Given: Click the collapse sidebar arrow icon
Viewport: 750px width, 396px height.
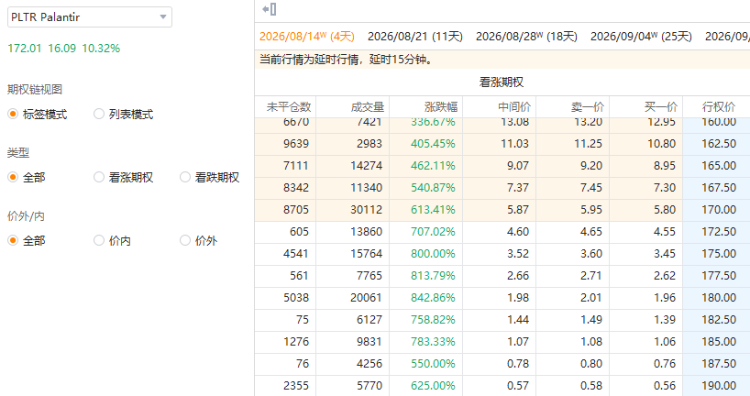Looking at the screenshot, I should (269, 9).
